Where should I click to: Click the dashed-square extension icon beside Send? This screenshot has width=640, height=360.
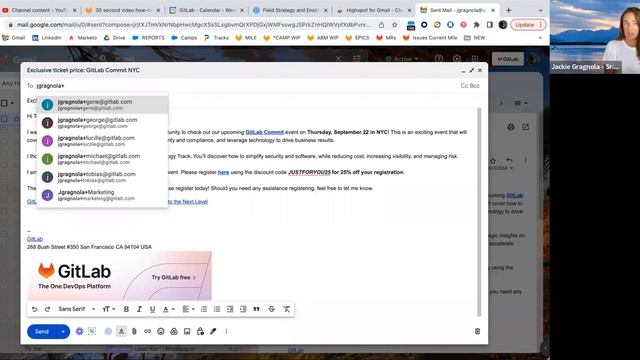coord(92,331)
